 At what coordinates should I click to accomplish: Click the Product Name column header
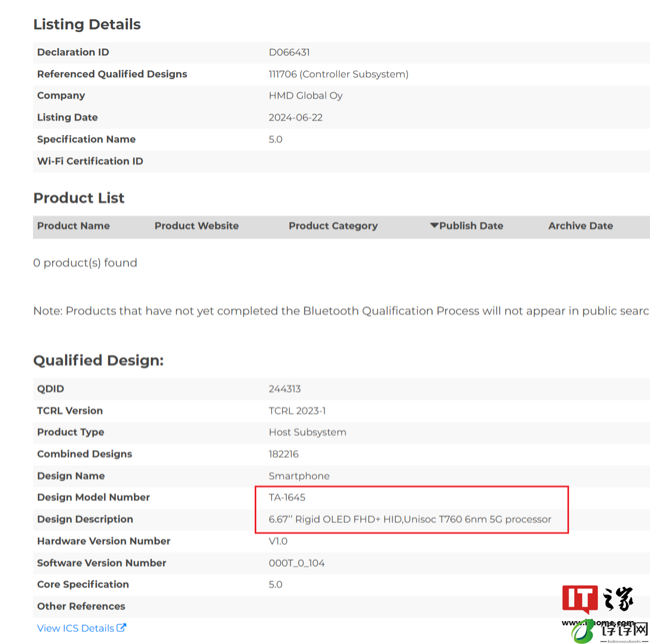[x=74, y=226]
